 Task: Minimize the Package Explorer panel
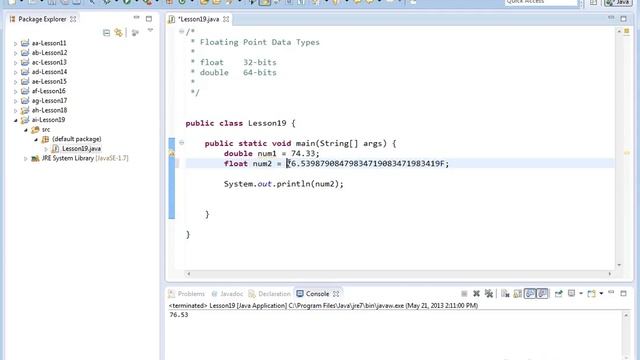(136, 18)
